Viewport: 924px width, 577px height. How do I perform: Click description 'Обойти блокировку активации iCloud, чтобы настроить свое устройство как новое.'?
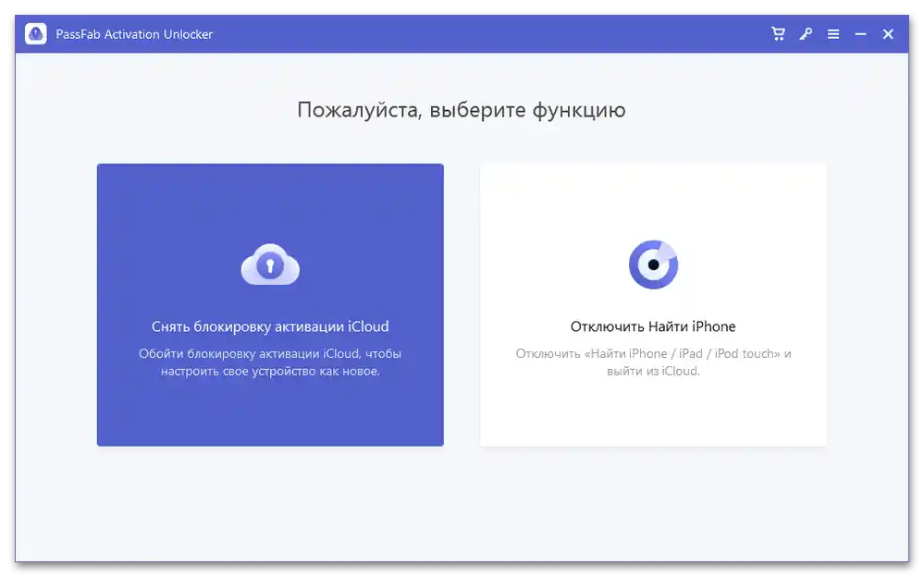pos(270,362)
